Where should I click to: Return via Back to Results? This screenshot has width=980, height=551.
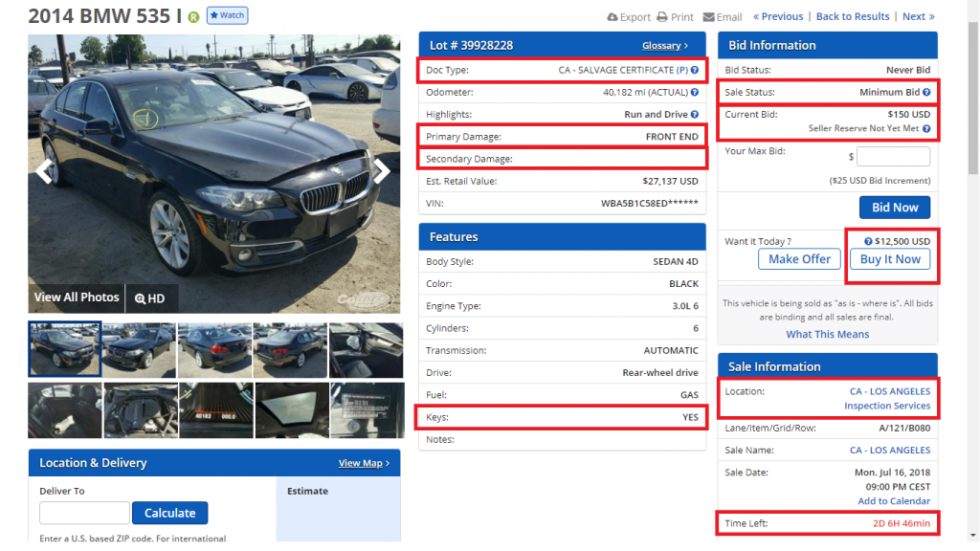(x=853, y=16)
